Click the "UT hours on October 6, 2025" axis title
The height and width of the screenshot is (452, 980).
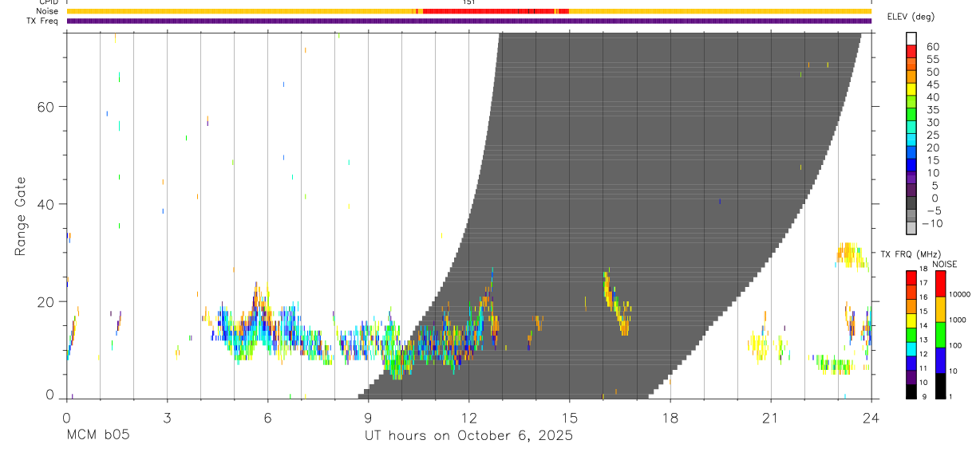[468, 436]
